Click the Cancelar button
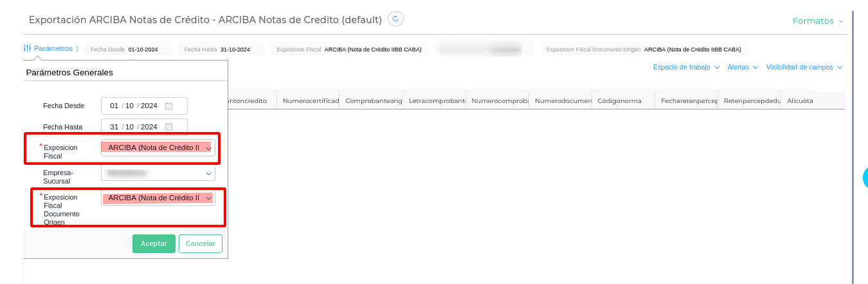This screenshot has width=868, height=284. [x=201, y=243]
